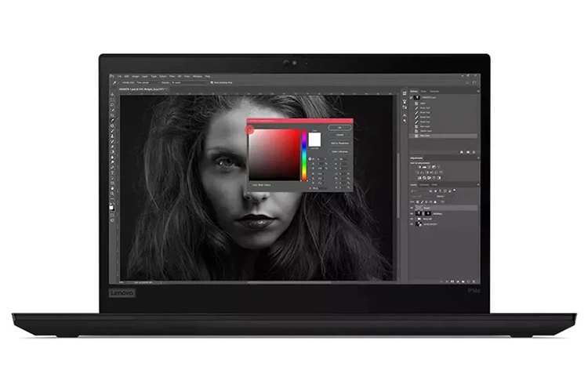Image resolution: width=588 pixels, height=392 pixels.
Task: Open the History panel menu
Action: [478, 91]
